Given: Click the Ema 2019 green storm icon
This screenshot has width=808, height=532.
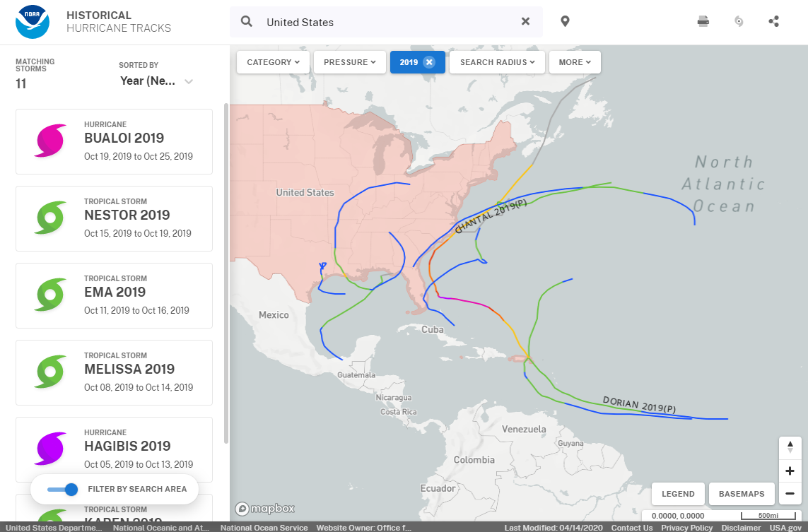Looking at the screenshot, I should tap(50, 295).
